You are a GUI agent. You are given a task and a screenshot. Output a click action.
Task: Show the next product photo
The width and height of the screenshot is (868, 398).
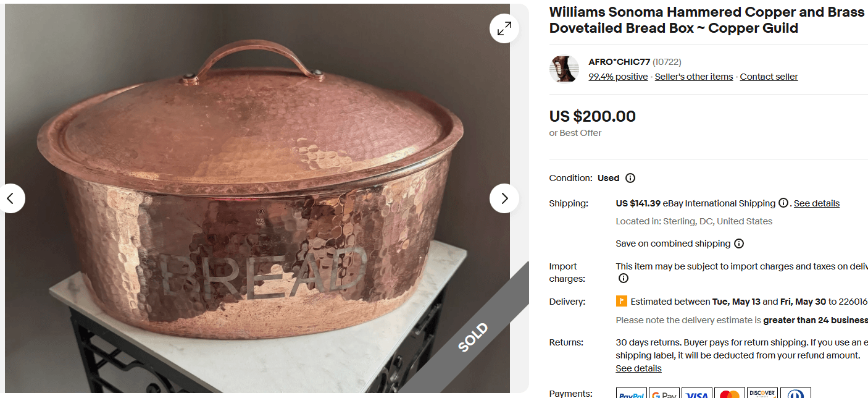click(504, 198)
